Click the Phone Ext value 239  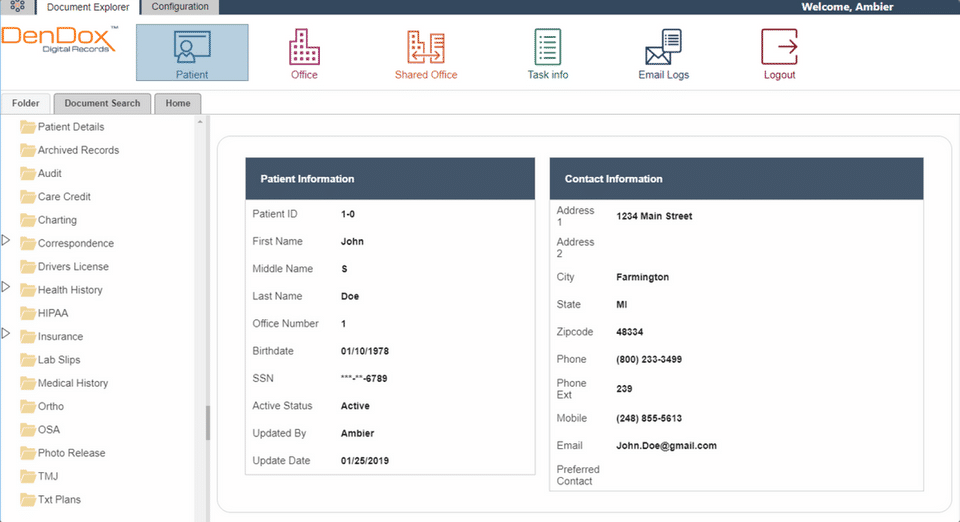click(x=624, y=389)
